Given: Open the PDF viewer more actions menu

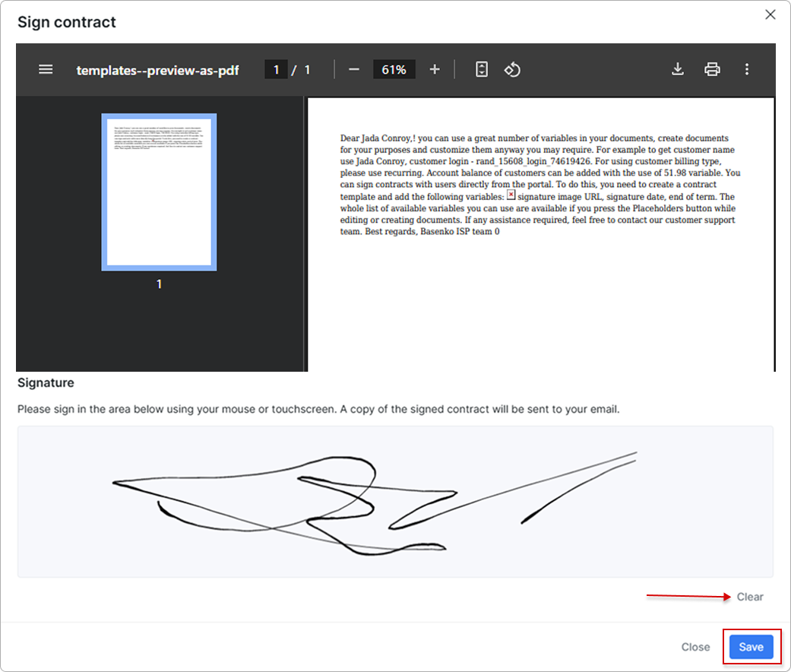Looking at the screenshot, I should (x=747, y=70).
